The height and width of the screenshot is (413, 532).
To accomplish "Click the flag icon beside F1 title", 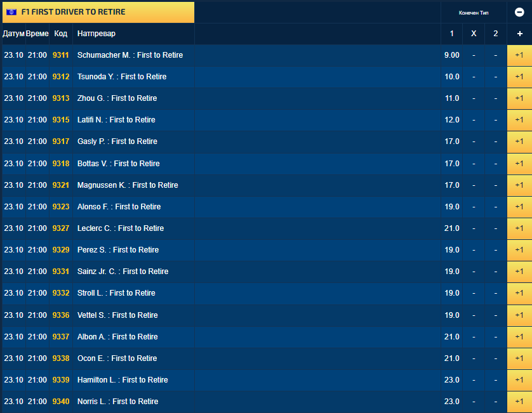I will pyautogui.click(x=11, y=12).
